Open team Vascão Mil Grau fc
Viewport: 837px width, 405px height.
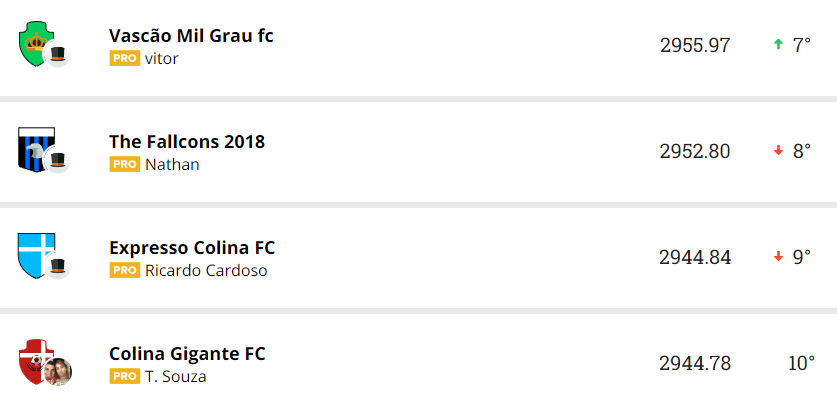click(x=191, y=36)
